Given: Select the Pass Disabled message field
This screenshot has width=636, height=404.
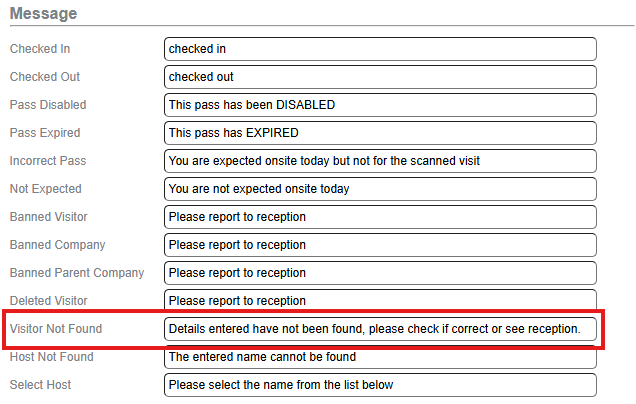Looking at the screenshot, I should pos(380,105).
